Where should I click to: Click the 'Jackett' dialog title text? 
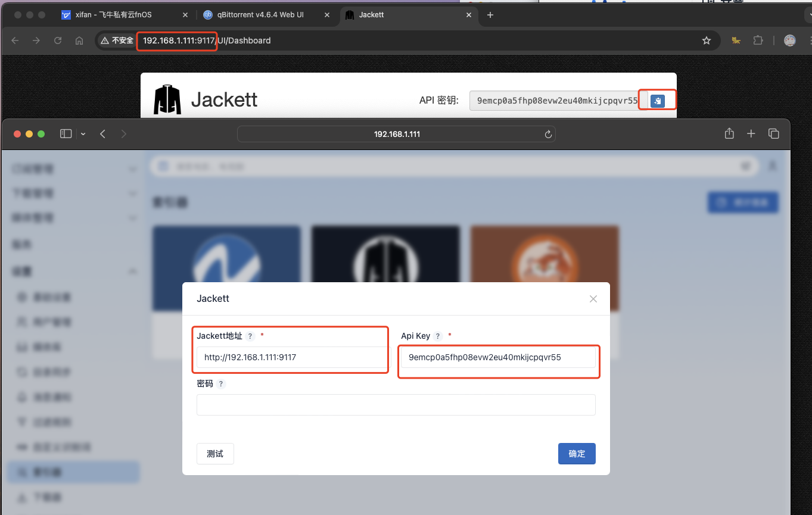(213, 298)
